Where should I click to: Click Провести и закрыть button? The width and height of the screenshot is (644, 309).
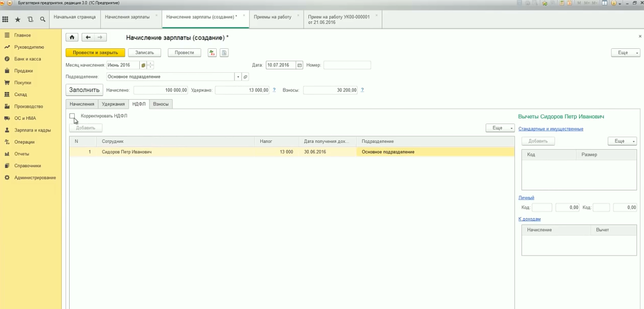(x=95, y=52)
